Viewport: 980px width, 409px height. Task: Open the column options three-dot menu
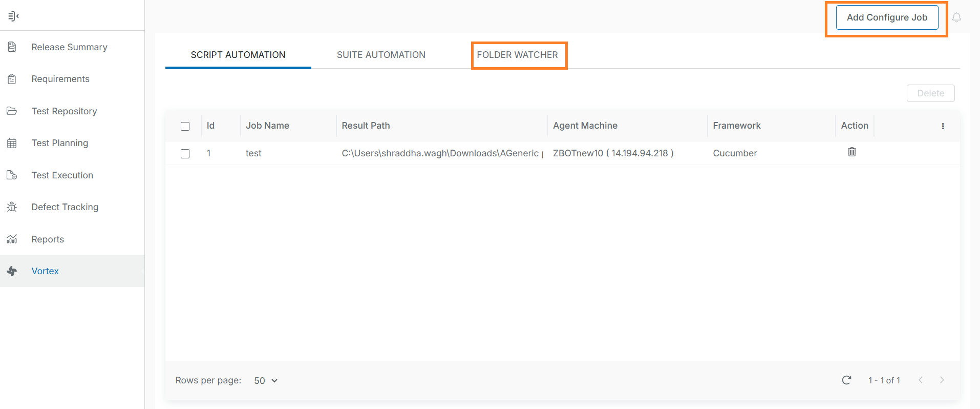(943, 126)
